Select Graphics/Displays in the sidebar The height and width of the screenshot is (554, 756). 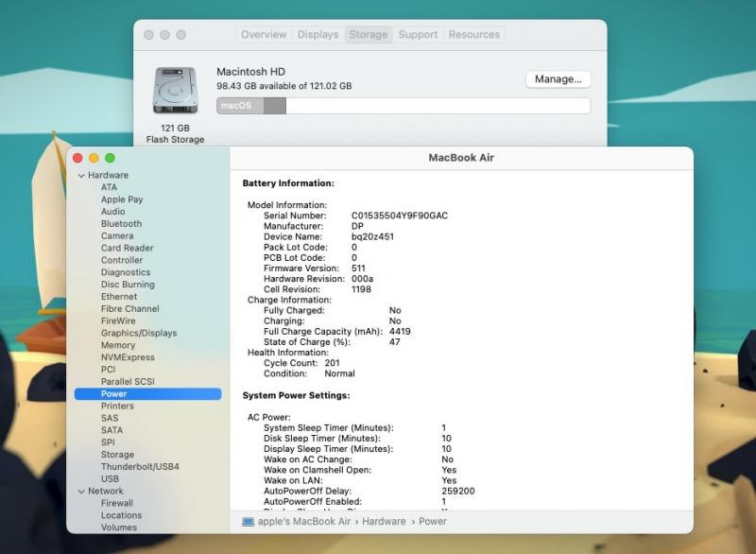139,333
